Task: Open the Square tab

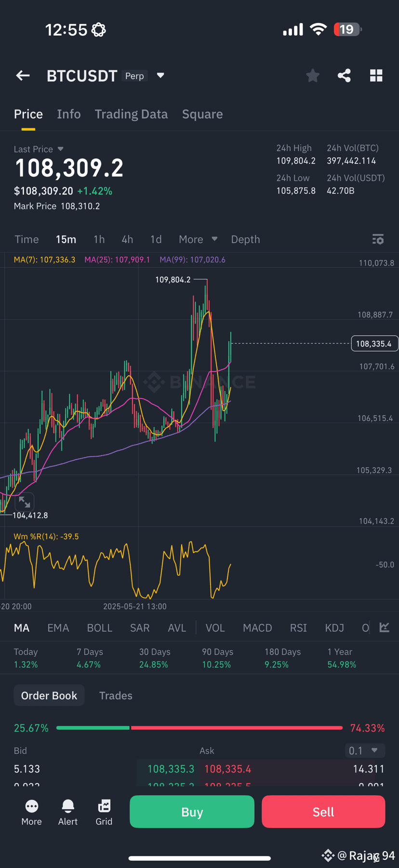Action: pos(202,114)
